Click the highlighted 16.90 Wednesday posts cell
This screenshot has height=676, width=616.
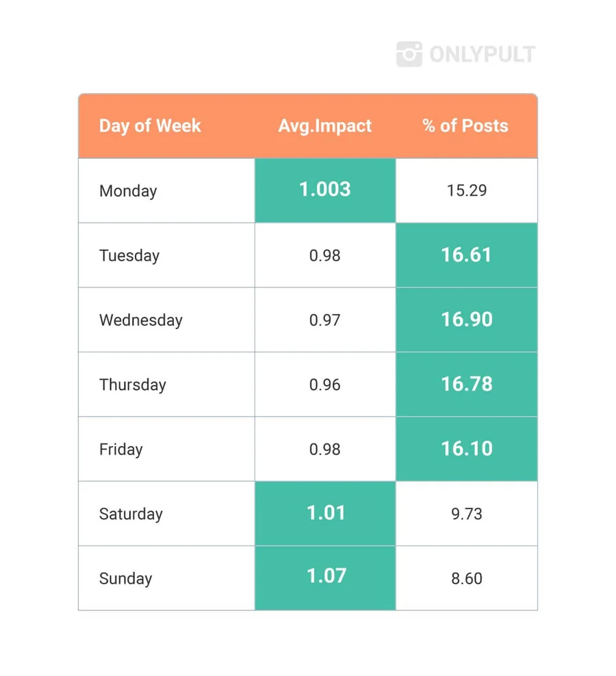(x=467, y=320)
